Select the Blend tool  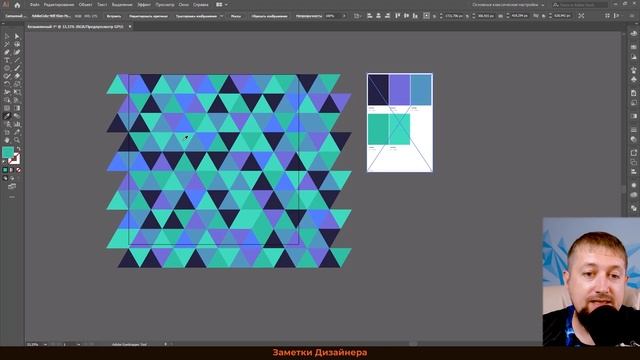(17, 116)
